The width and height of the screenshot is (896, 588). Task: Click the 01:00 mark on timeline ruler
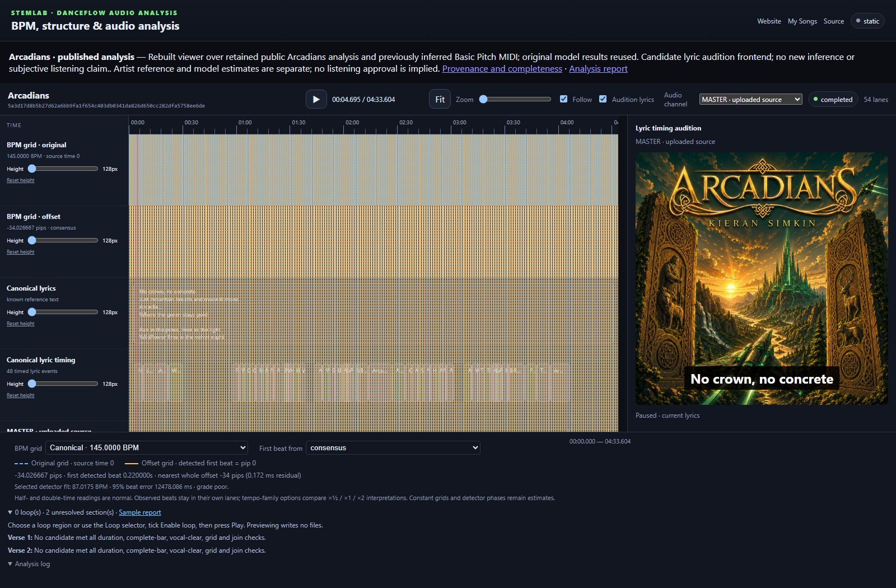pyautogui.click(x=245, y=123)
